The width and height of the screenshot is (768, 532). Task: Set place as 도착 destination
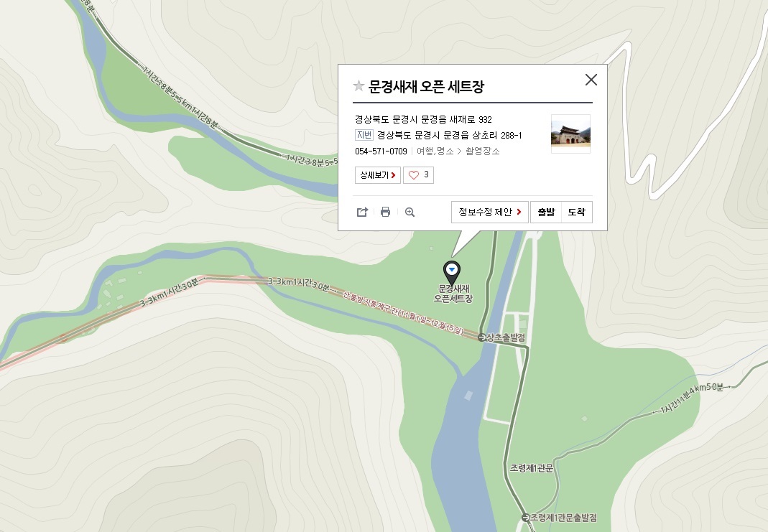[x=576, y=212]
